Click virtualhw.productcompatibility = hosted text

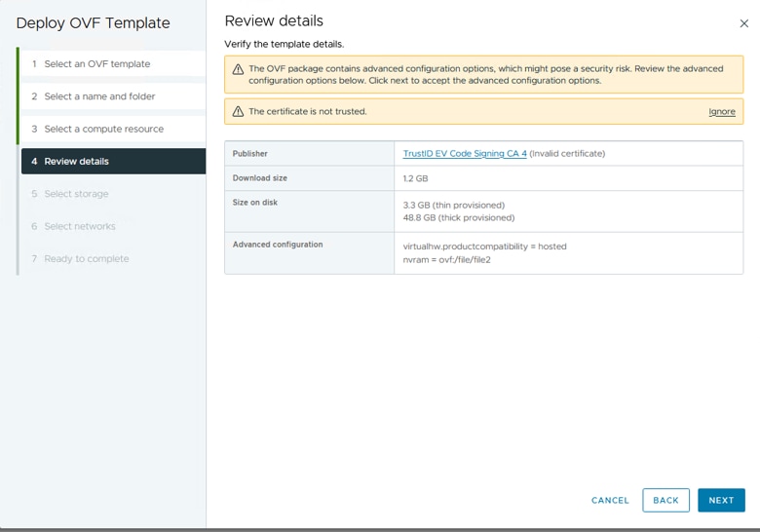484,247
